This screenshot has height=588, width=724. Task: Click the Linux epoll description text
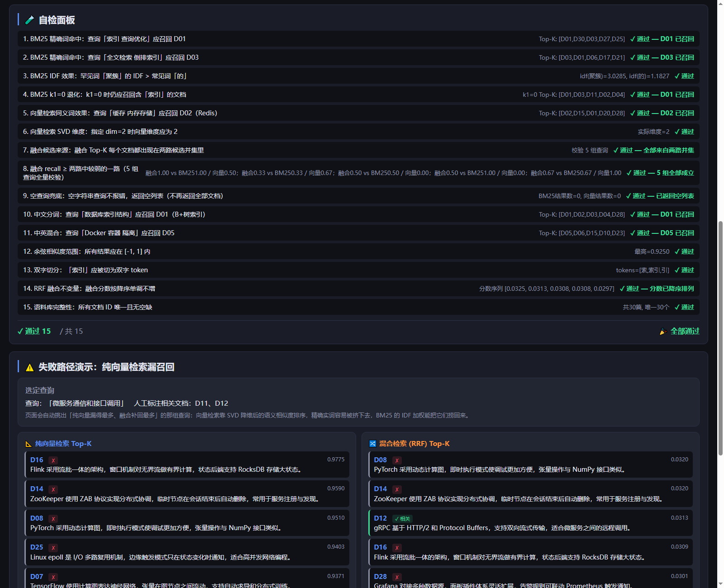pyautogui.click(x=161, y=558)
